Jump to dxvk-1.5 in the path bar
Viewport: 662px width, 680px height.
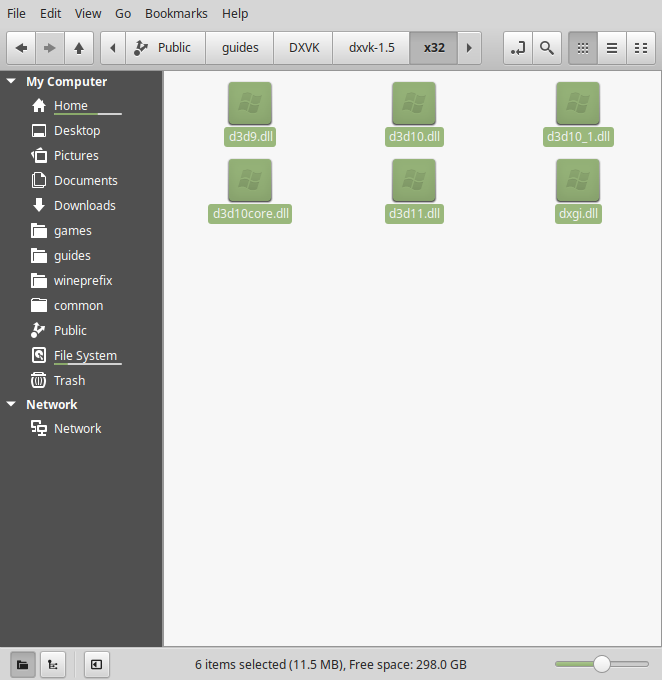click(371, 48)
